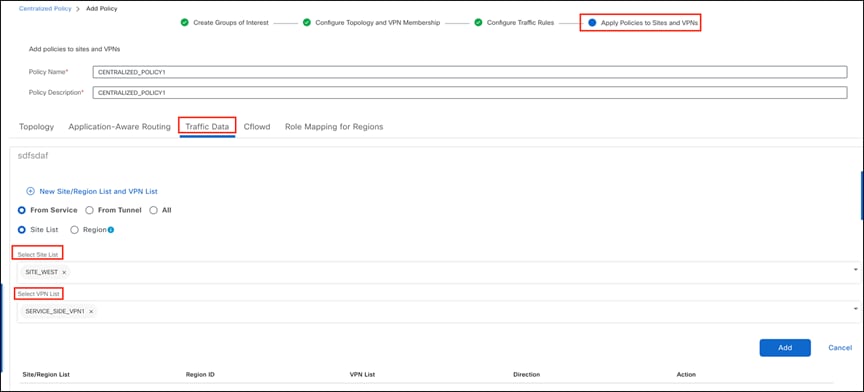This screenshot has width=864, height=392.
Task: Click the Region ID column header
Action: (x=200, y=374)
